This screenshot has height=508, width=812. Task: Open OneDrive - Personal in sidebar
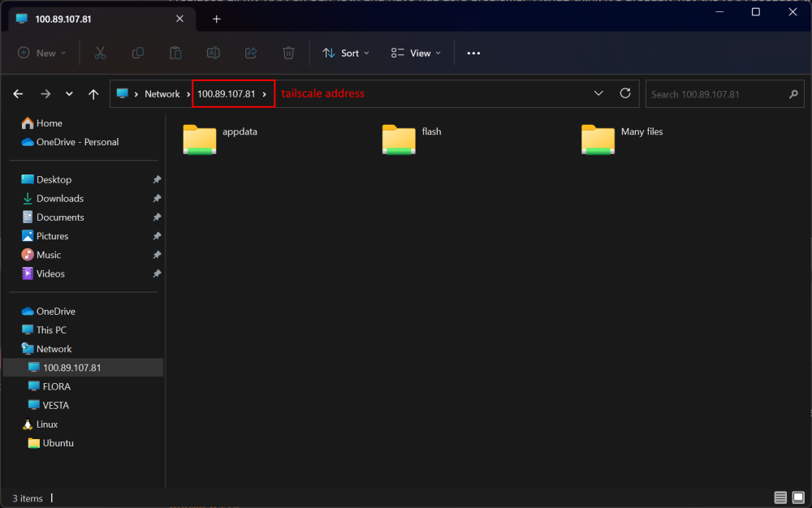tap(70, 142)
